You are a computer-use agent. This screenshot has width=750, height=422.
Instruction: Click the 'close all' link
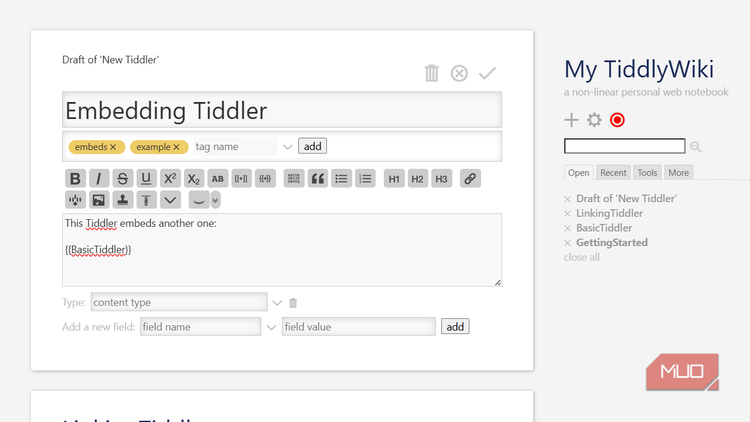(582, 257)
